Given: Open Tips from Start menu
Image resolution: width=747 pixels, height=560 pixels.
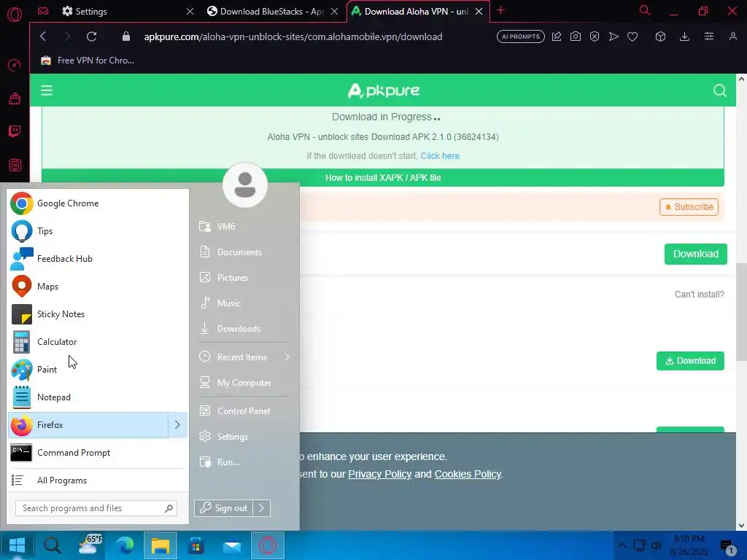Looking at the screenshot, I should click(x=98, y=231).
